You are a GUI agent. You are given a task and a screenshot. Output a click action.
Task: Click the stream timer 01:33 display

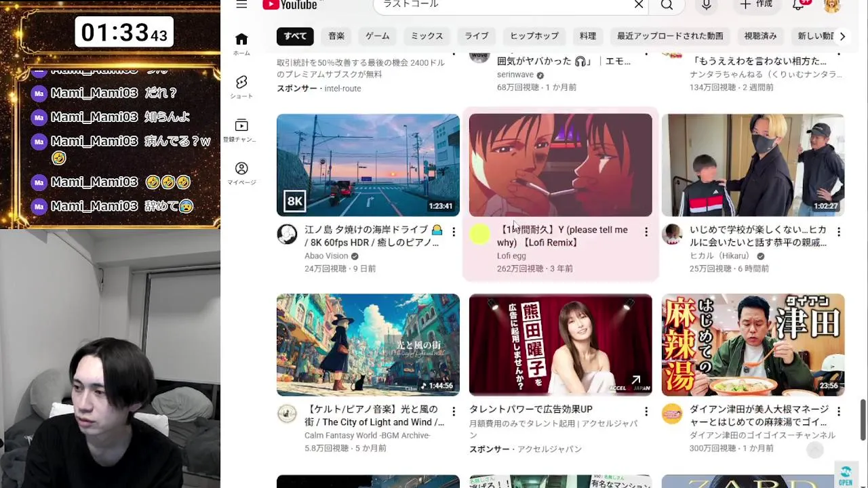click(124, 32)
